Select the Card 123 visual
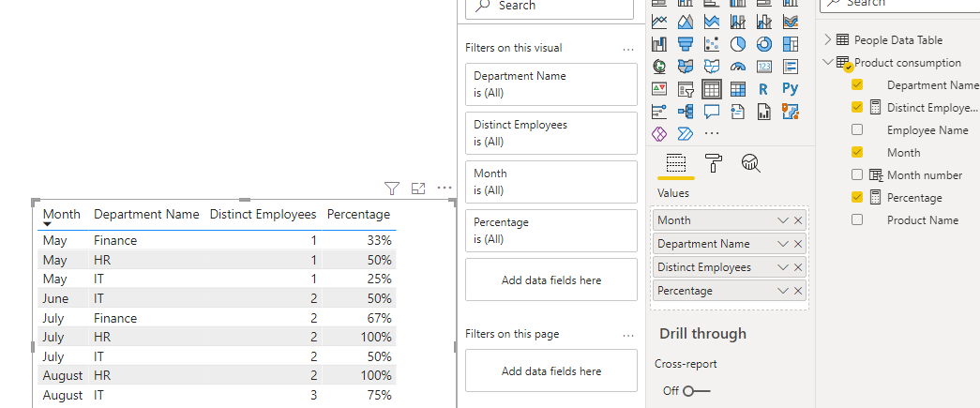 tap(764, 67)
